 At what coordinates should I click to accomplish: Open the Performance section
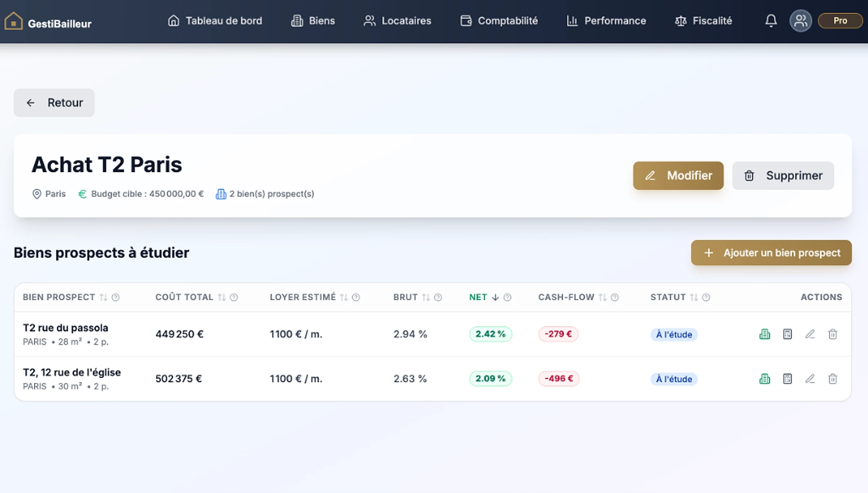[x=606, y=21]
